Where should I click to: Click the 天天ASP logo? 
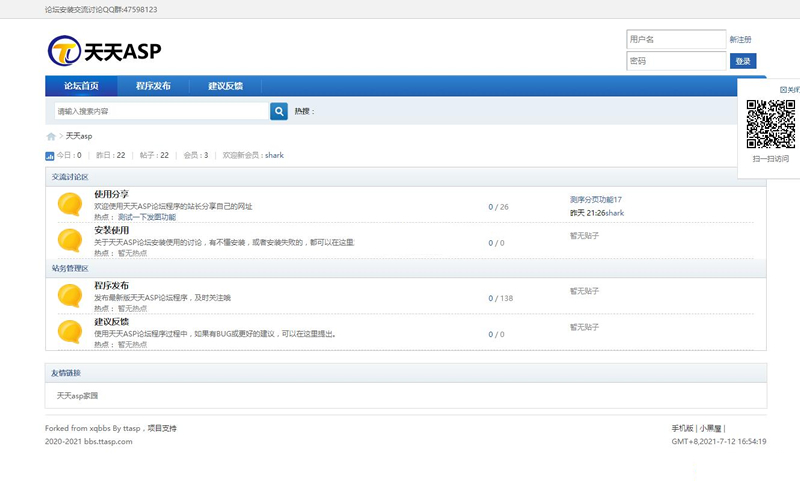click(x=104, y=50)
